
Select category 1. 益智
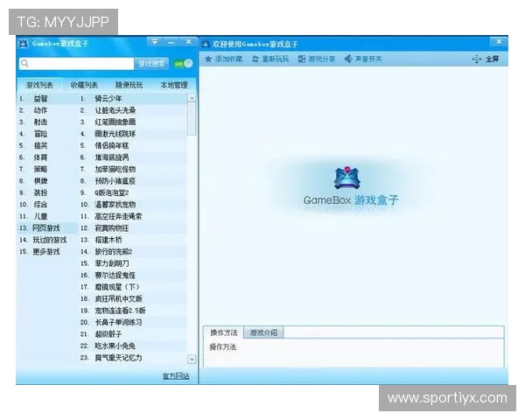[47, 99]
